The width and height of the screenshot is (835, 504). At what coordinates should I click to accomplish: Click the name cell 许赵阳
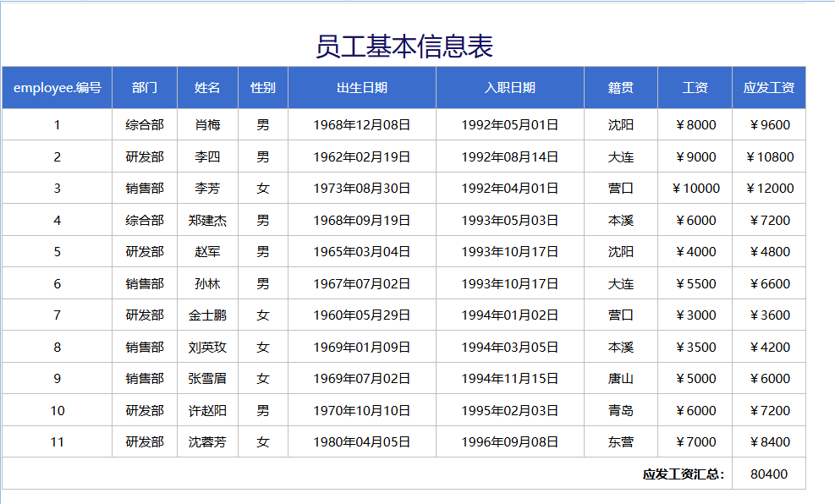[x=207, y=410]
